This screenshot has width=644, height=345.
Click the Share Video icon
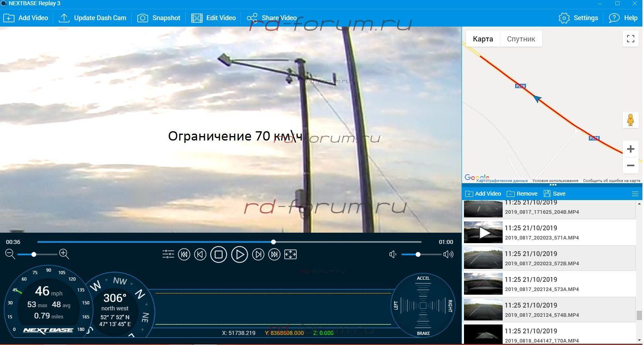(x=252, y=18)
